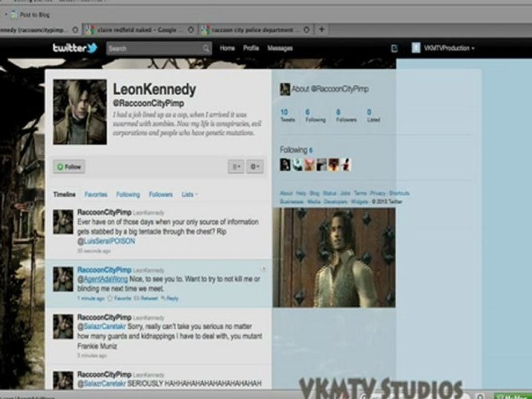
Task: Click the third avatar under Following
Action: click(x=309, y=165)
